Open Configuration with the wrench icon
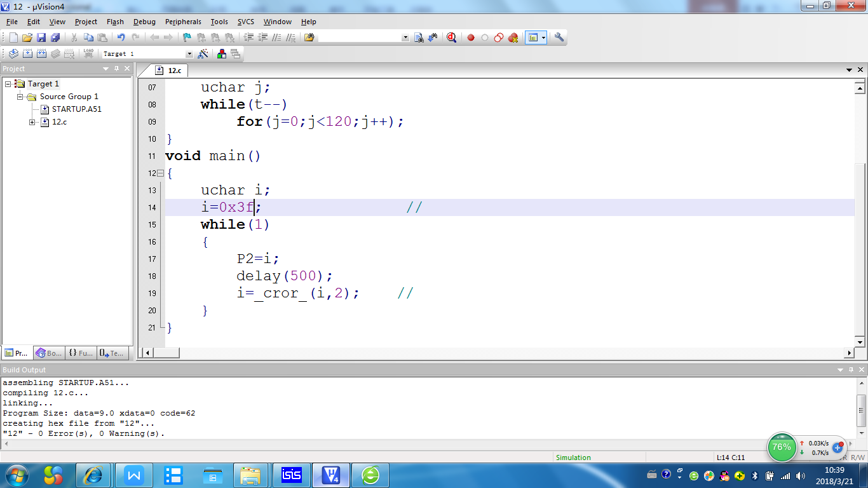The image size is (868, 488). click(559, 37)
